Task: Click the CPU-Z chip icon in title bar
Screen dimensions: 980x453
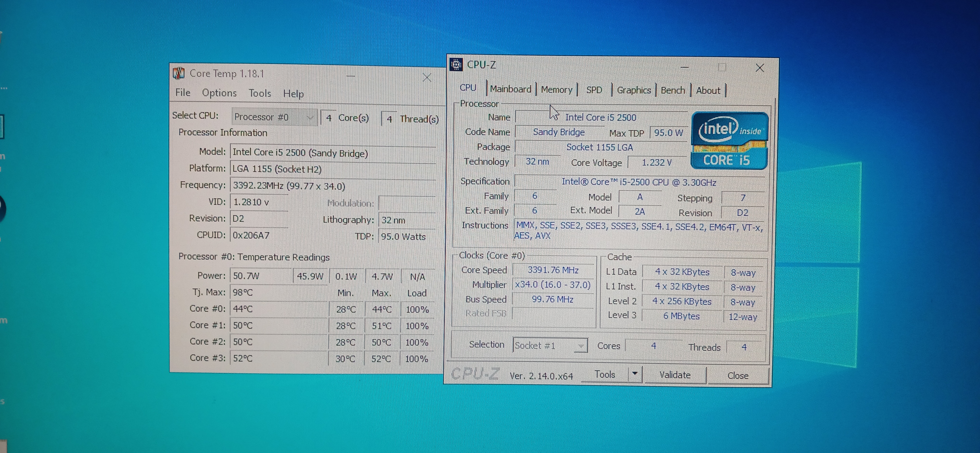Action: [456, 65]
